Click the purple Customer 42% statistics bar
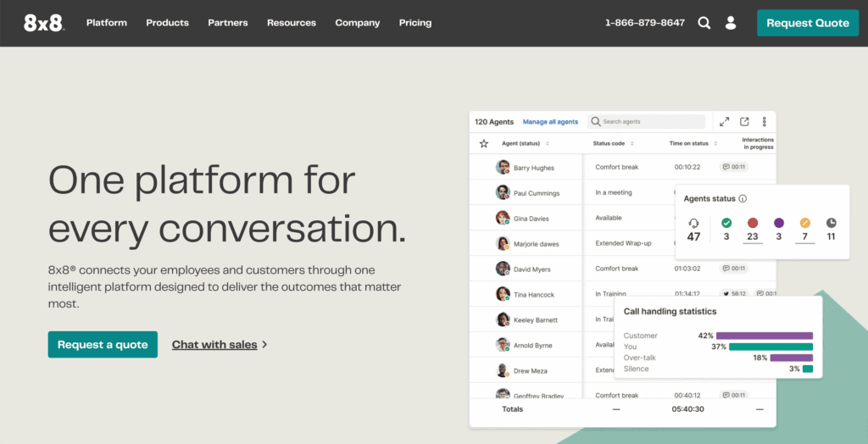Viewport: 868px width, 444px height. [765, 336]
